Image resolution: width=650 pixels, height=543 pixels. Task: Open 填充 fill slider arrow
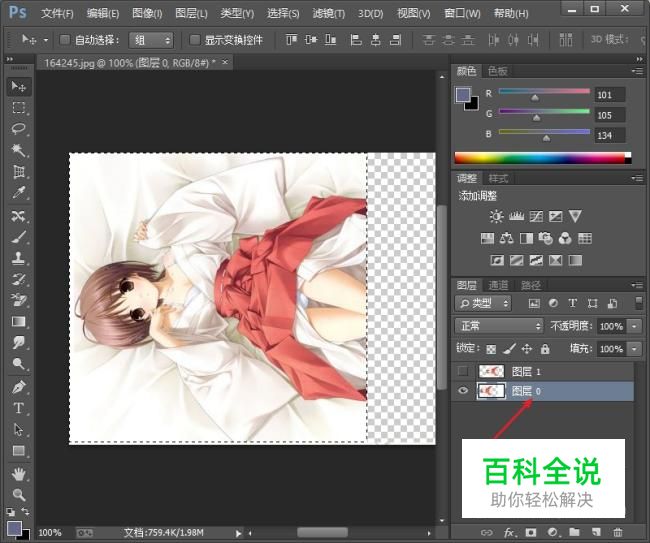[x=634, y=349]
